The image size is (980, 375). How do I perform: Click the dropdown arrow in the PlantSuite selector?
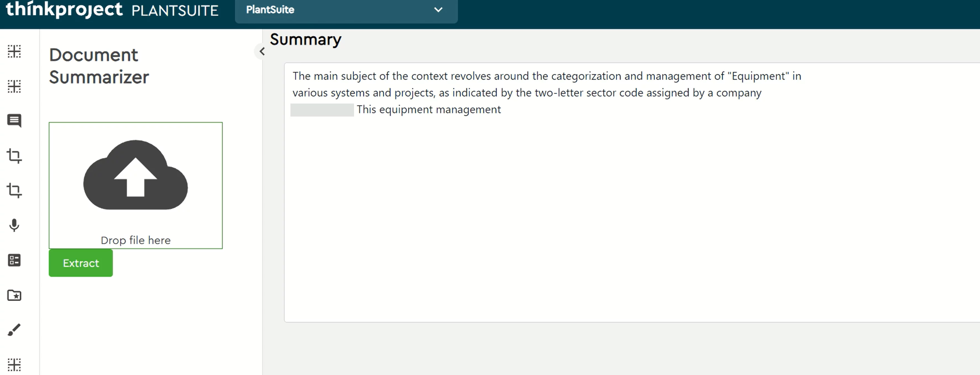coord(438,10)
